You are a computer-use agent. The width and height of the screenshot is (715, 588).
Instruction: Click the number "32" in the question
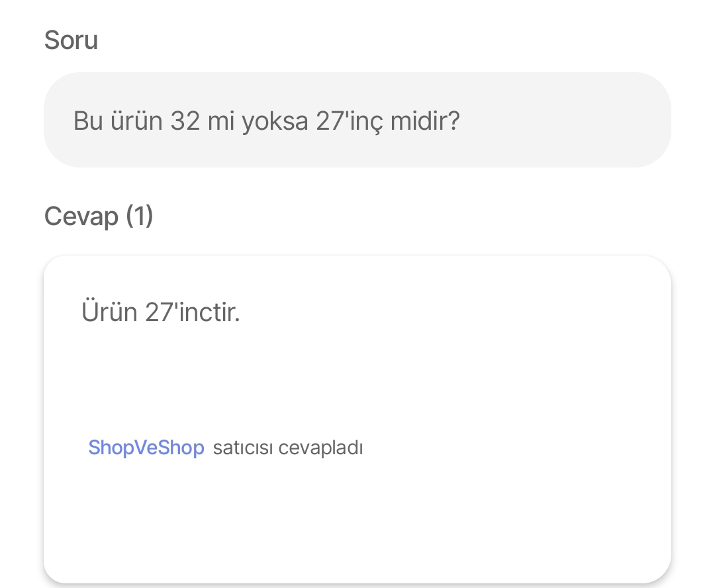click(185, 121)
